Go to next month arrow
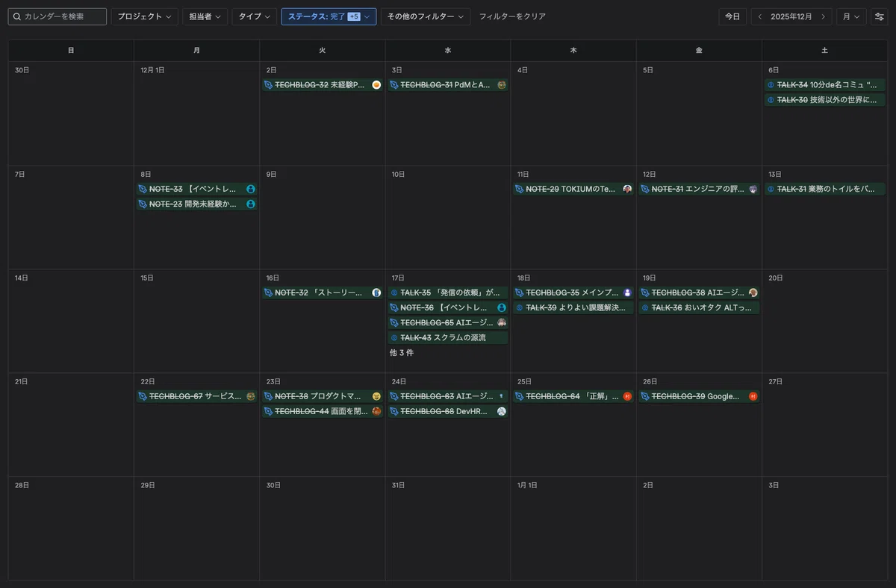 (823, 16)
